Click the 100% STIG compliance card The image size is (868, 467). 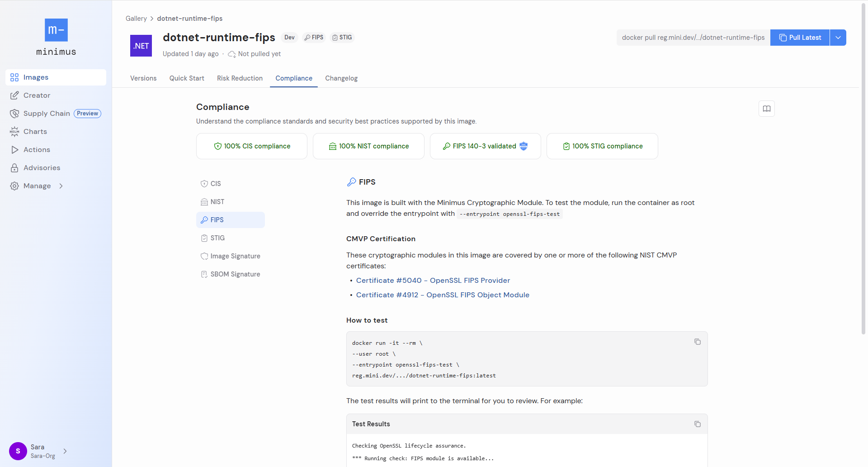pyautogui.click(x=602, y=146)
